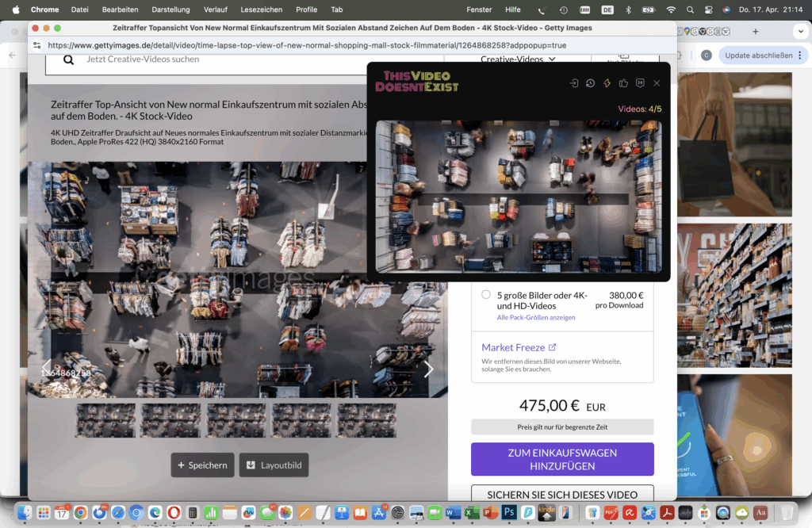
Task: Open the Kindle app from the Dock
Action: coord(546,512)
